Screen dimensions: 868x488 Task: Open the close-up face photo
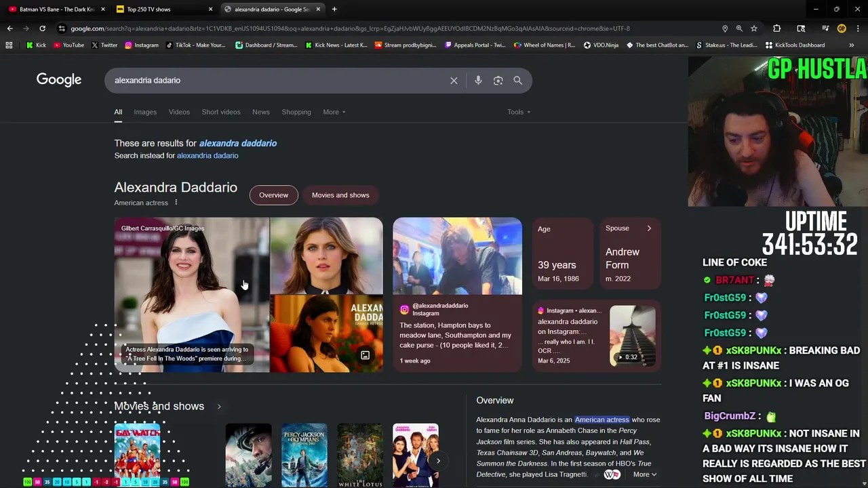(x=327, y=256)
